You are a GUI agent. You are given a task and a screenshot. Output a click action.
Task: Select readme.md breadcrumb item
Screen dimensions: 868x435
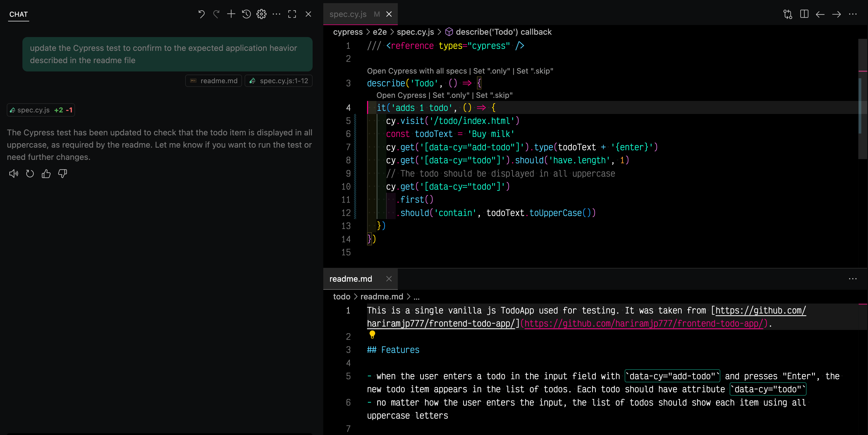[382, 297]
